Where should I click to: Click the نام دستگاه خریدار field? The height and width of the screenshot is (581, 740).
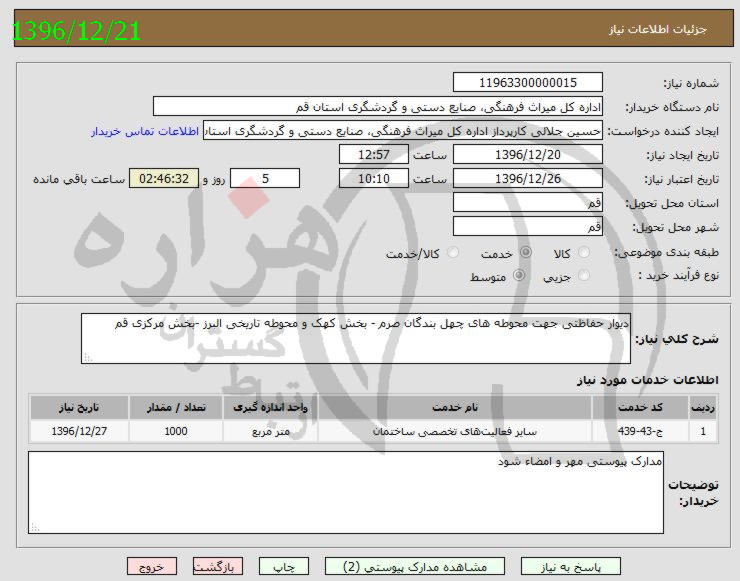click(378, 107)
